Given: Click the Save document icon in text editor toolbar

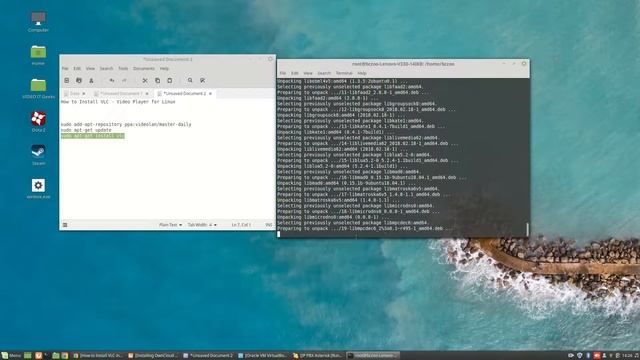Looking at the screenshot, I should point(91,80).
